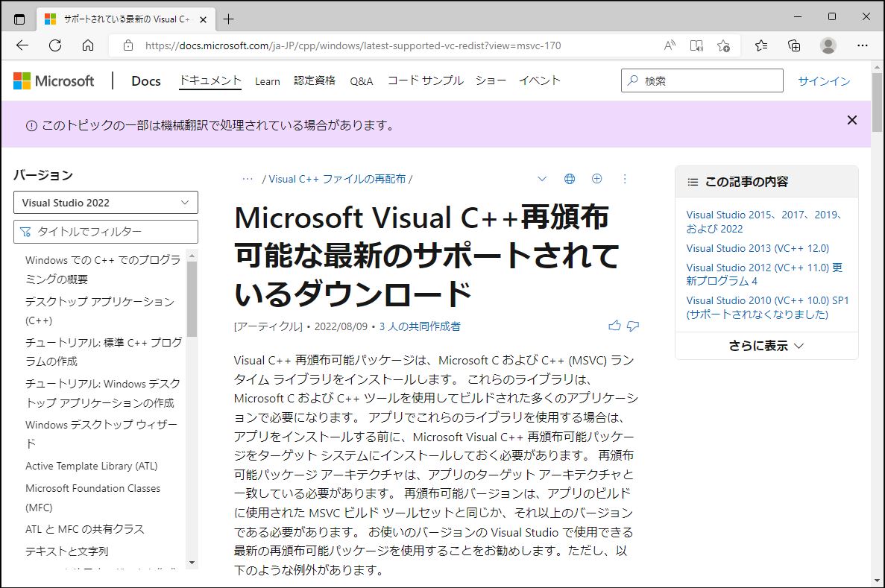This screenshot has height=588, width=885.
Task: Enter immersive reader mode
Action: (696, 45)
